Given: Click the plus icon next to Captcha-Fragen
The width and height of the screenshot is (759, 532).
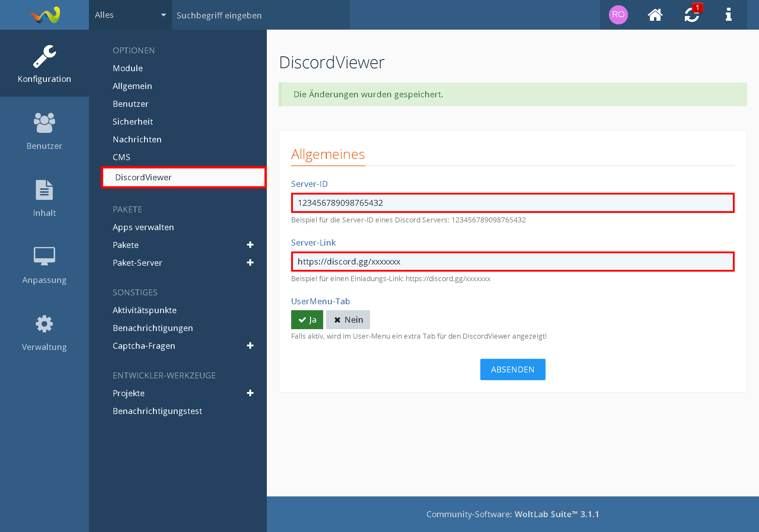Looking at the screenshot, I should click(250, 345).
